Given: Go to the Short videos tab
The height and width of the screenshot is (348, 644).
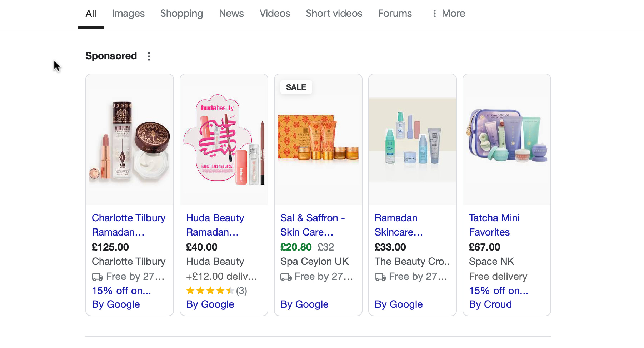Looking at the screenshot, I should click(x=334, y=14).
